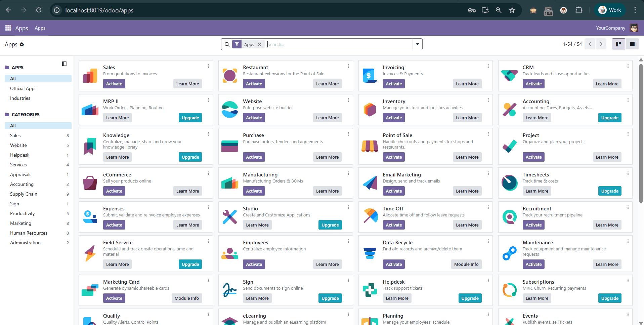Screen dimensions: 644x325
Task: Click the Website app icon
Action: 230,110
